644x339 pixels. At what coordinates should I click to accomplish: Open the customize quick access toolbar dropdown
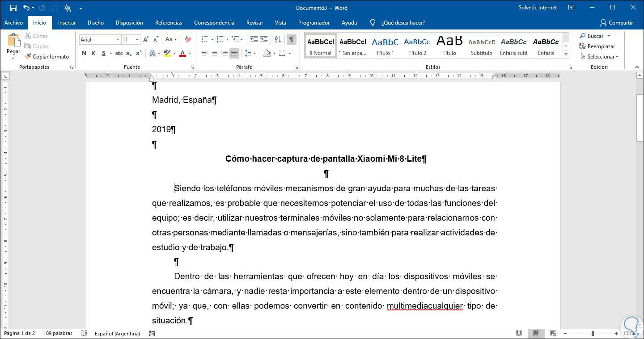(80, 8)
